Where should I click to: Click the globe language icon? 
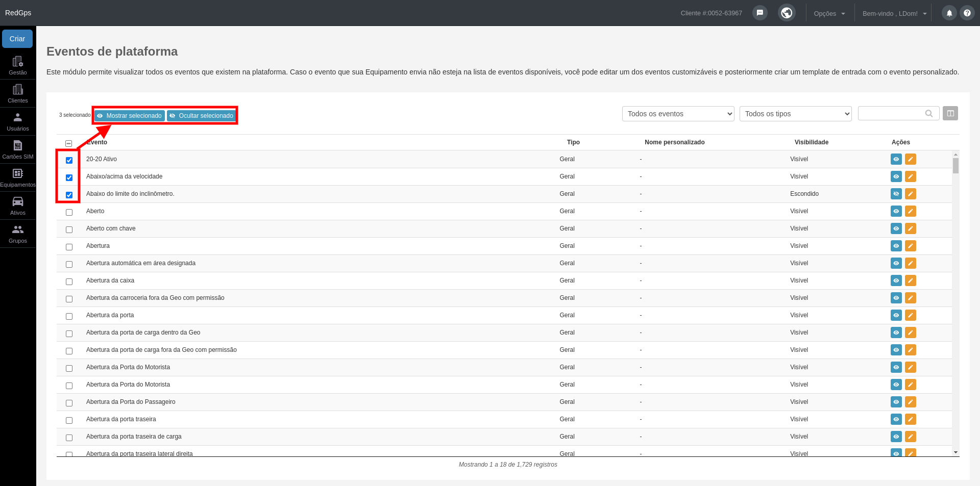787,13
